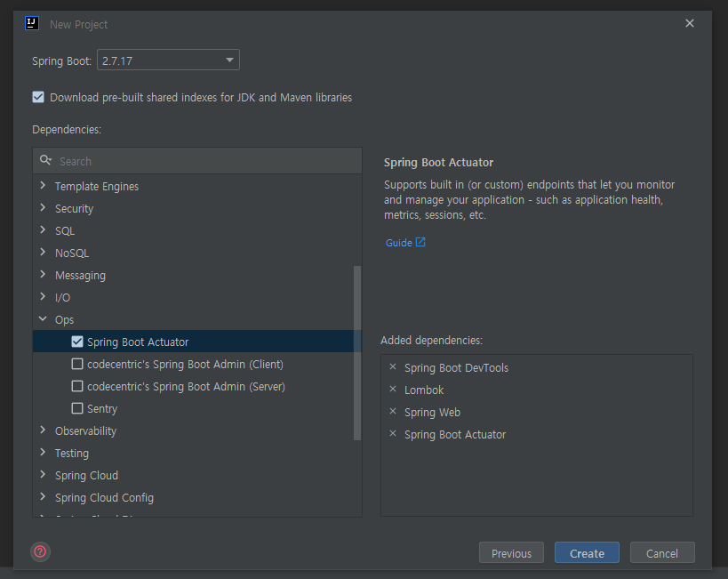Uncheck Spring Boot Actuator checkbox

click(x=77, y=342)
